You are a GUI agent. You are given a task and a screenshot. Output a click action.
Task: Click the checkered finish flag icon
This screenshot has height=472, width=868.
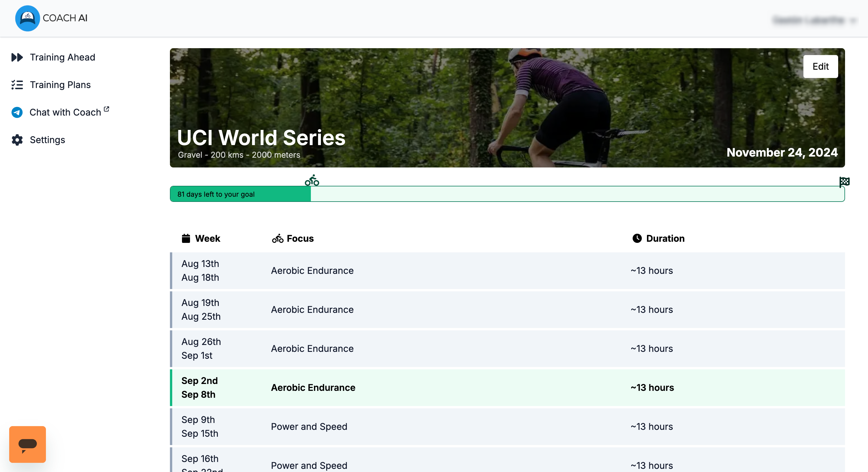pos(844,182)
